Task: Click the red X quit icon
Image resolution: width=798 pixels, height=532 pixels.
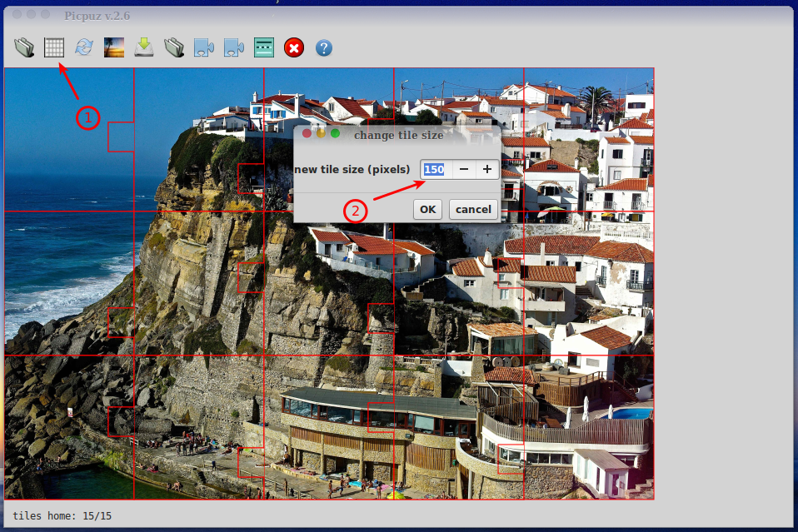Action: click(294, 47)
